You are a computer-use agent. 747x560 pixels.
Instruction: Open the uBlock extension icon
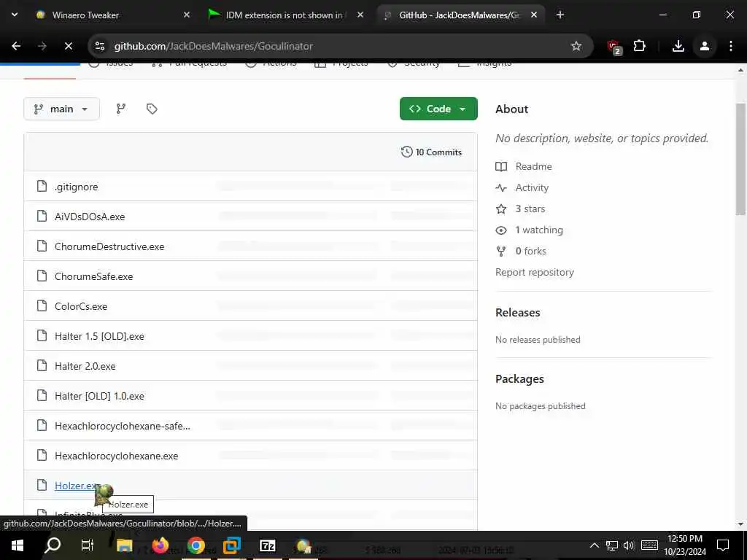614,47
